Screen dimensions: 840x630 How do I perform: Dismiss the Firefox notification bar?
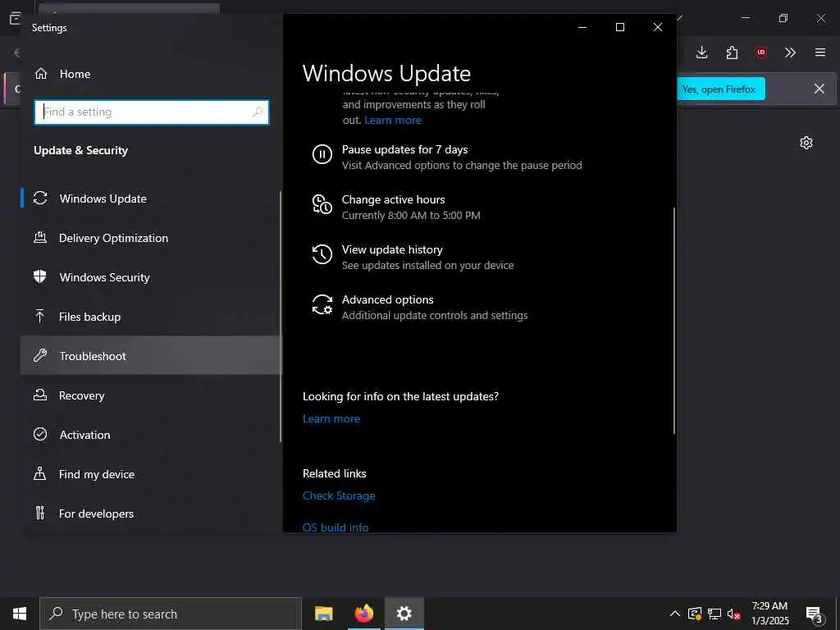pyautogui.click(x=819, y=89)
